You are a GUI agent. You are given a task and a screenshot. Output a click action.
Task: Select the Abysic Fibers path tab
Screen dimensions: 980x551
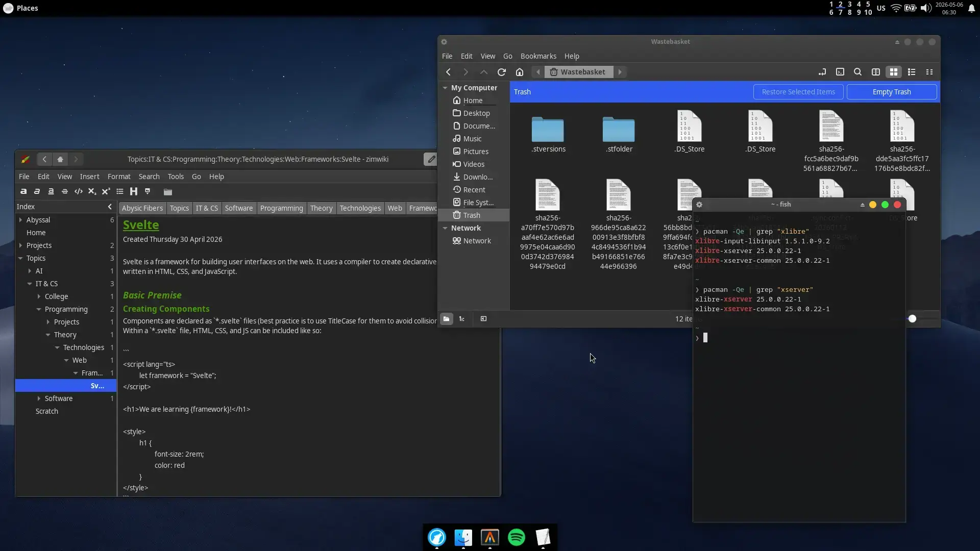142,208
